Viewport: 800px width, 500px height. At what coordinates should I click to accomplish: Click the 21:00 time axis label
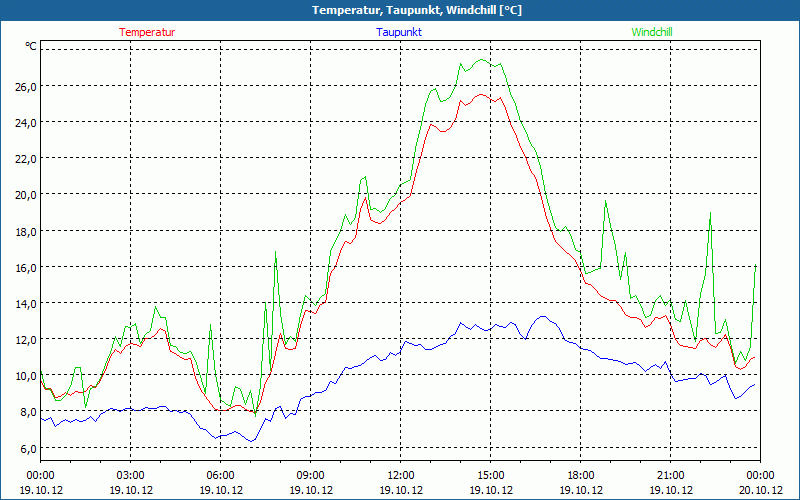670,476
